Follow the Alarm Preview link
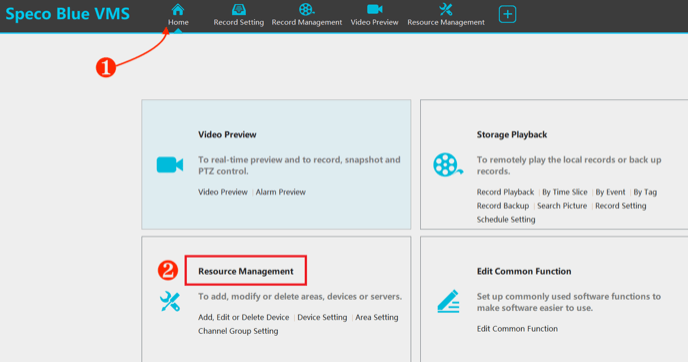The width and height of the screenshot is (688, 362). coord(280,192)
